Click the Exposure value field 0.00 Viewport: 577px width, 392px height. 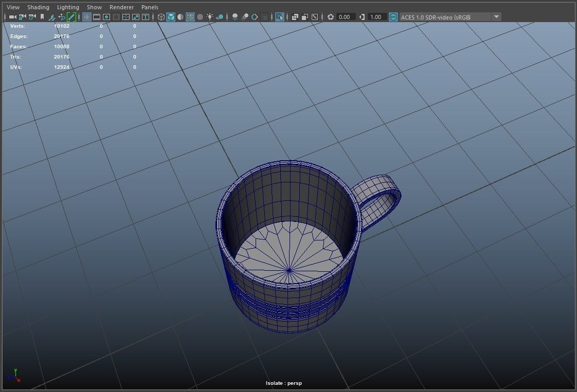click(x=346, y=17)
